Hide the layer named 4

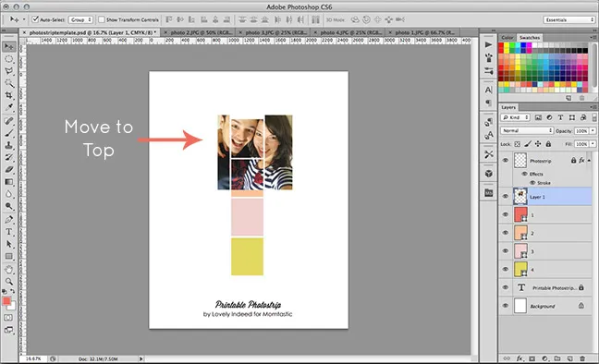(505, 269)
